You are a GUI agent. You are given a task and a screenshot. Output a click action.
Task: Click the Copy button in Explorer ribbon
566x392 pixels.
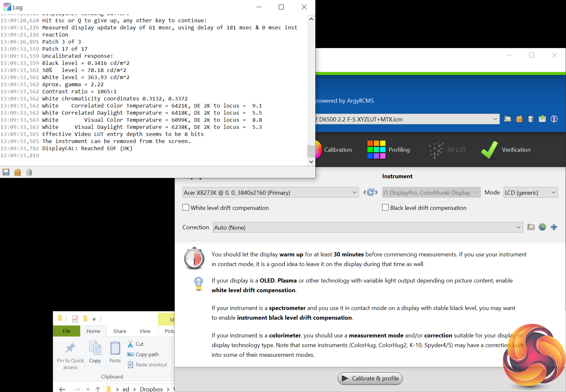(95, 352)
